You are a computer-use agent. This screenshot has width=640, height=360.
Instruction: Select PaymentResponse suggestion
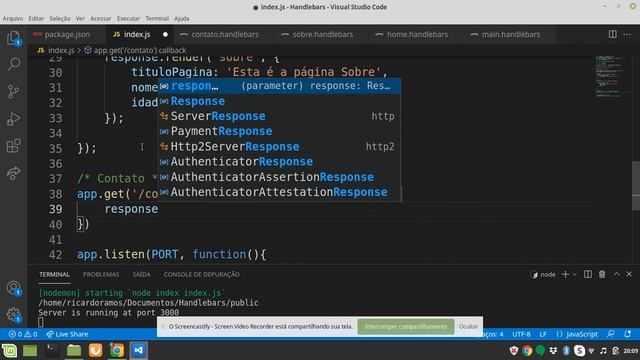click(279, 131)
